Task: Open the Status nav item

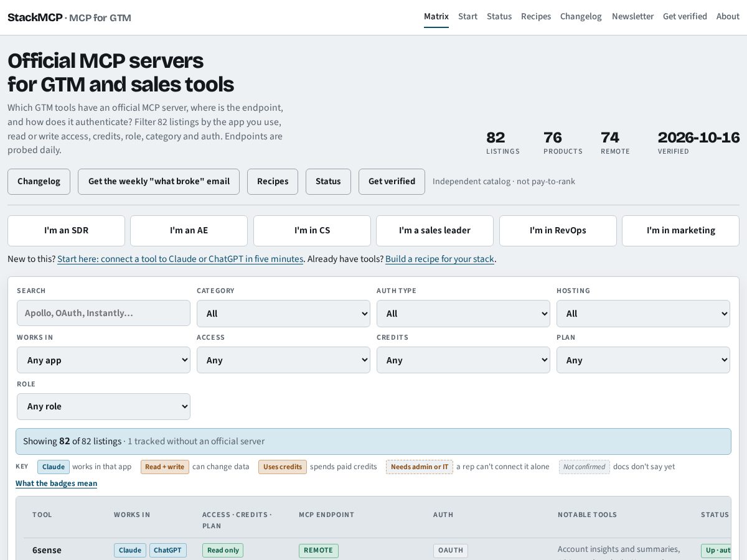Action: [x=499, y=17]
